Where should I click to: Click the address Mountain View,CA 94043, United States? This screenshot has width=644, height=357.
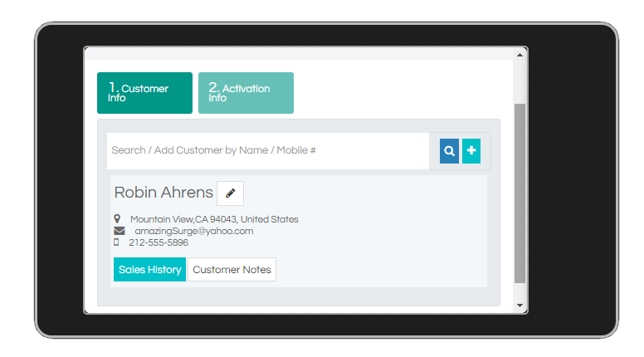214,219
